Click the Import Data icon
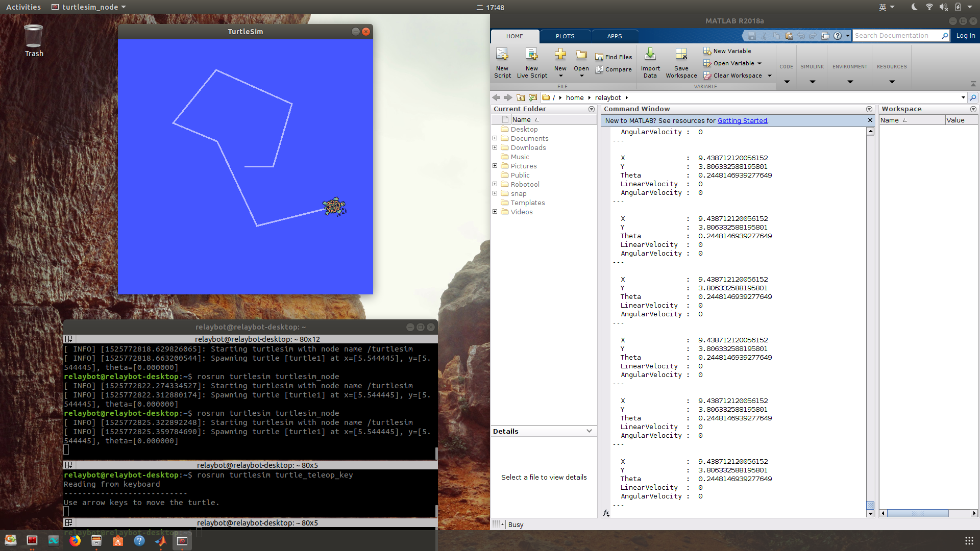 click(x=650, y=55)
